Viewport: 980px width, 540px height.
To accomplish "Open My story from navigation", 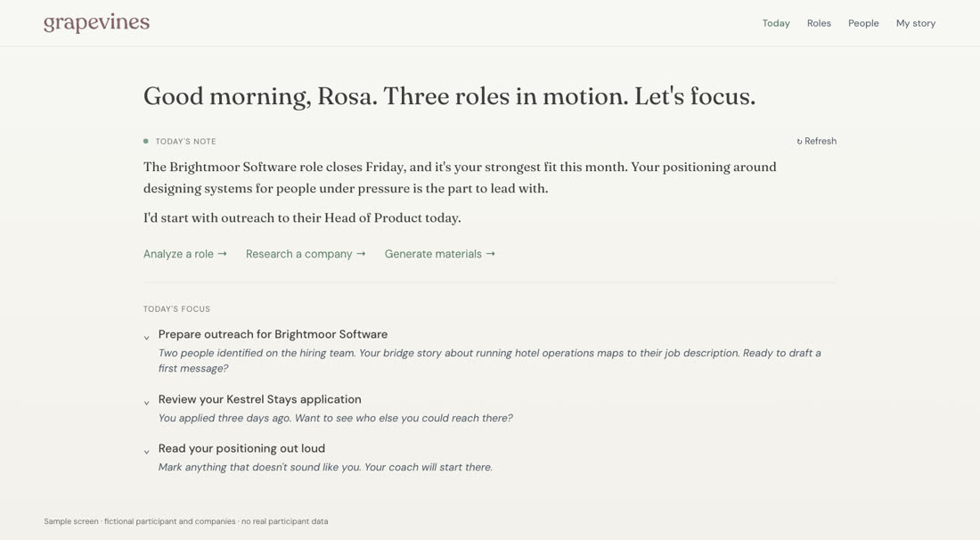I will (916, 23).
